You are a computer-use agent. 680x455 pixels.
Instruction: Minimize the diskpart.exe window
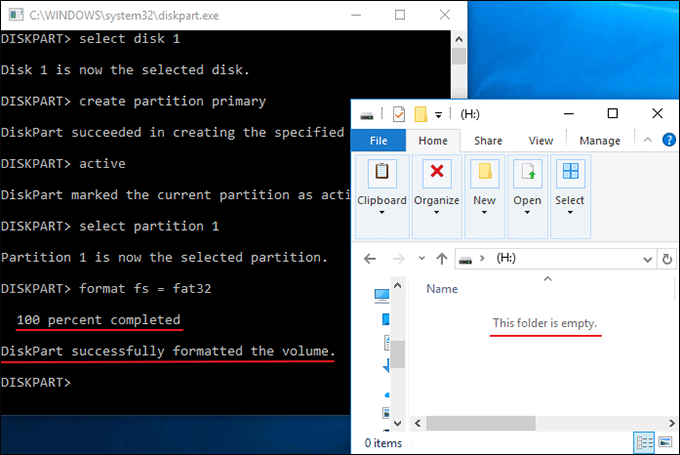tap(356, 15)
